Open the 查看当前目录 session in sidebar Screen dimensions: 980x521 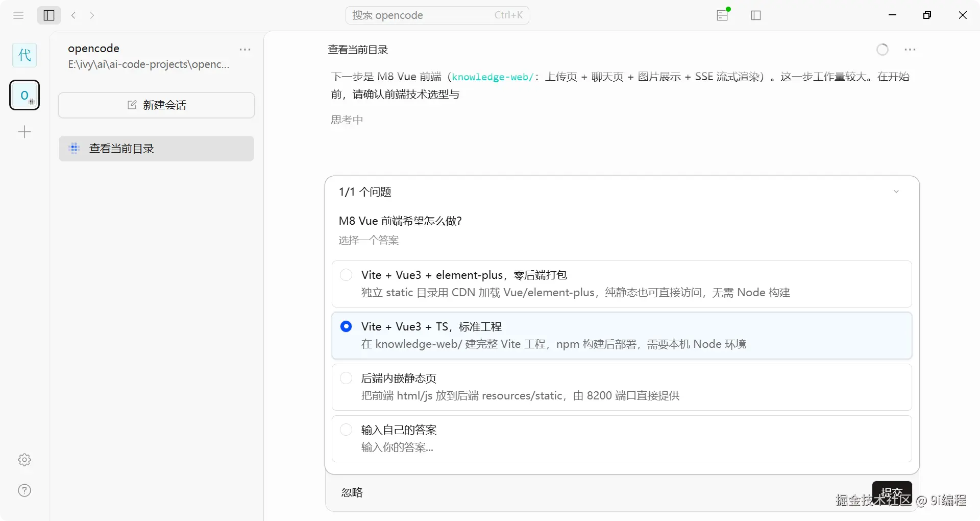tap(156, 149)
